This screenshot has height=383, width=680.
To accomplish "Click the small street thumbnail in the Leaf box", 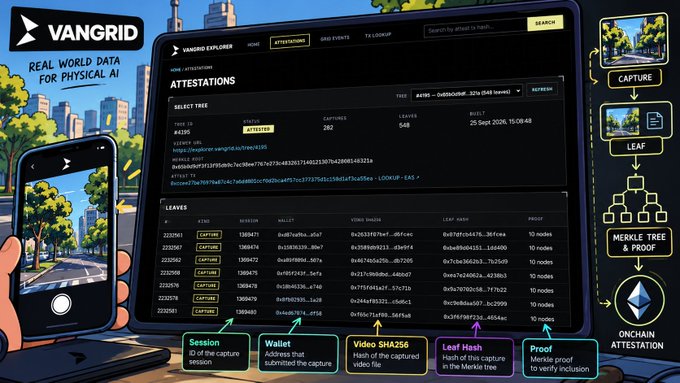I will [x=622, y=121].
